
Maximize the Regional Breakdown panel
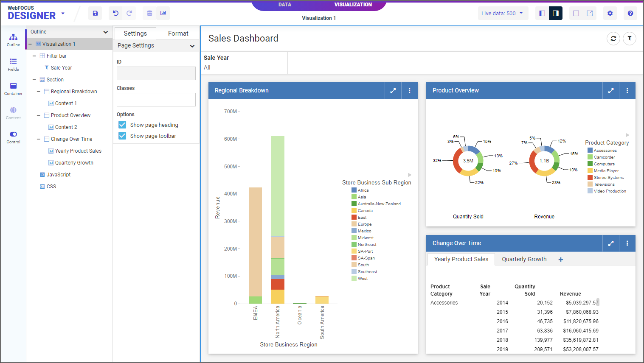click(x=393, y=90)
